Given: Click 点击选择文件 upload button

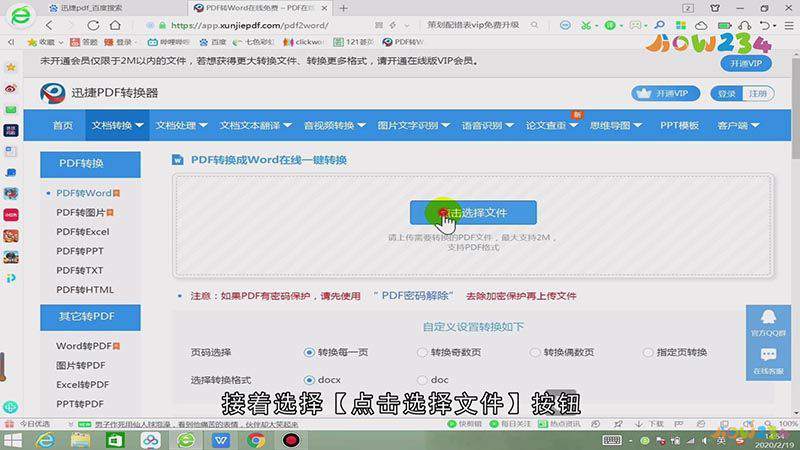Looking at the screenshot, I should click(473, 213).
